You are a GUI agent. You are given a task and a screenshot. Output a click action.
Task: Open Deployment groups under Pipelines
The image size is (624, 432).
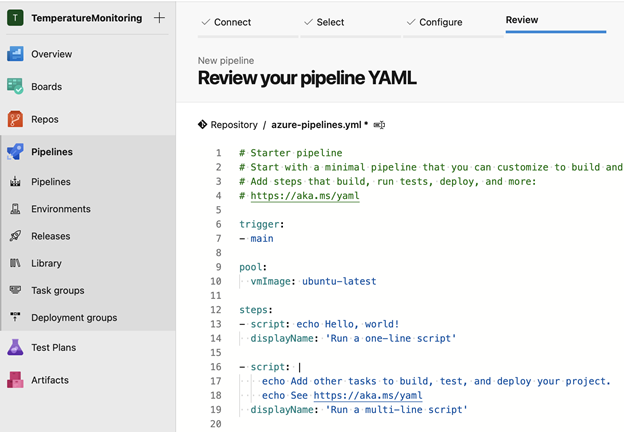coord(74,317)
